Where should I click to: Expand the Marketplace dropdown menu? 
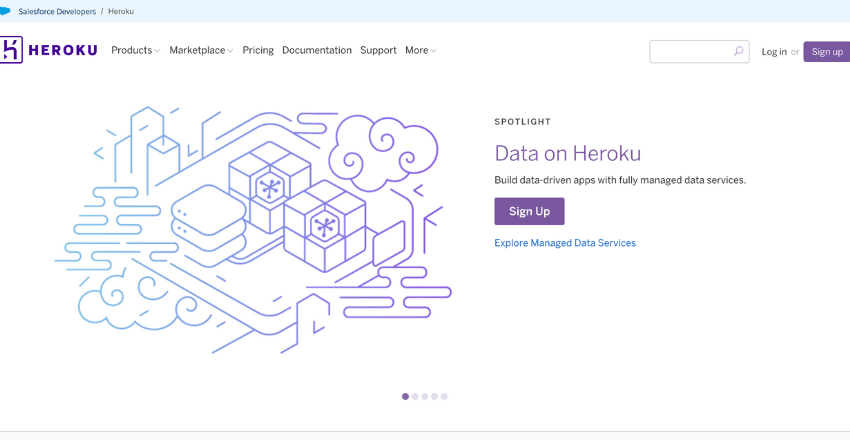[201, 50]
